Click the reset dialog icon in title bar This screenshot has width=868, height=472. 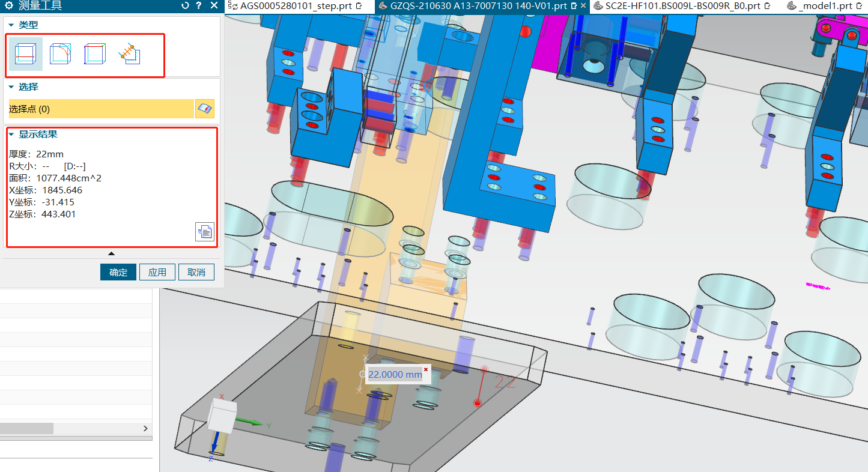point(185,5)
